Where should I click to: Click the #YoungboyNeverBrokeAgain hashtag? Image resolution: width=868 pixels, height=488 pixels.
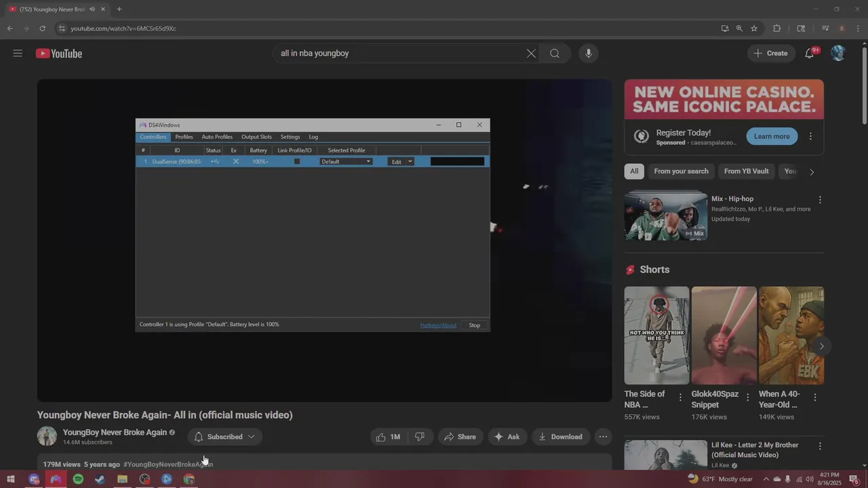point(168,464)
